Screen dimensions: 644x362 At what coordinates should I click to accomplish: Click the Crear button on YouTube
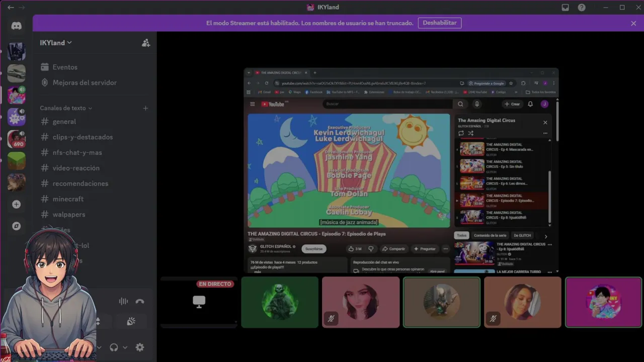(512, 104)
